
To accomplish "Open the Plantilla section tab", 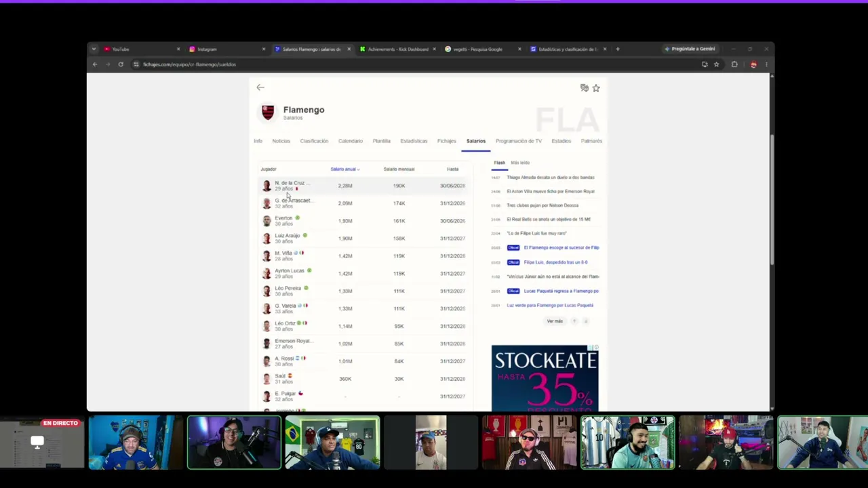I will [381, 141].
